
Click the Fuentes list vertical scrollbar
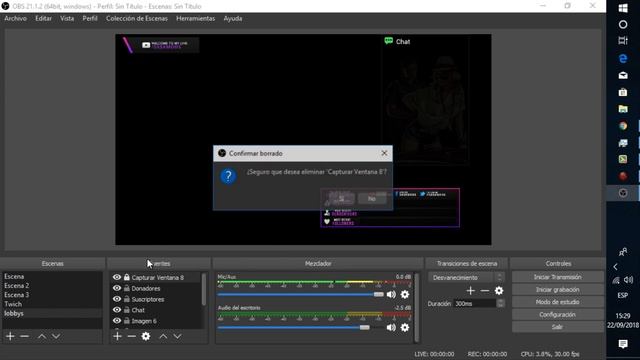pos(204,289)
